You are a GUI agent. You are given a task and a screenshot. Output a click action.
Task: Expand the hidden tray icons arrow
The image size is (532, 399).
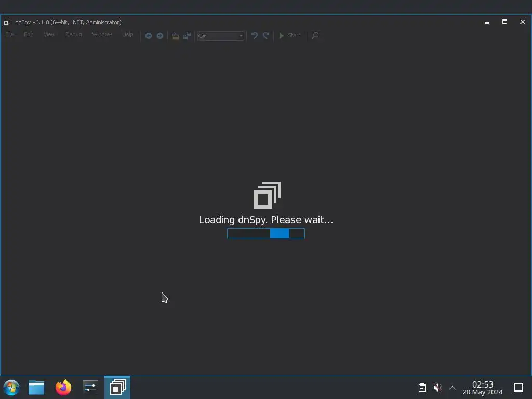click(x=453, y=388)
